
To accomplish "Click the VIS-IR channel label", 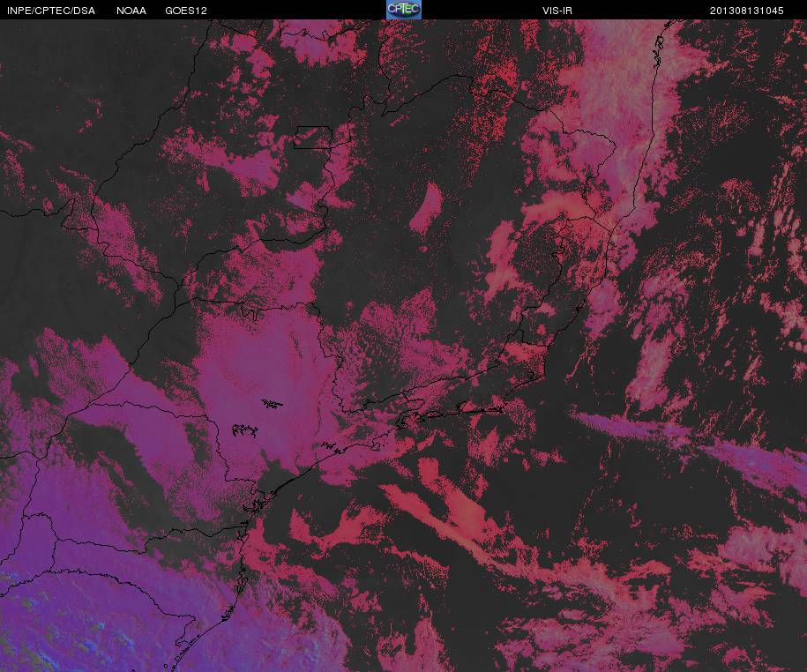I will [x=557, y=11].
